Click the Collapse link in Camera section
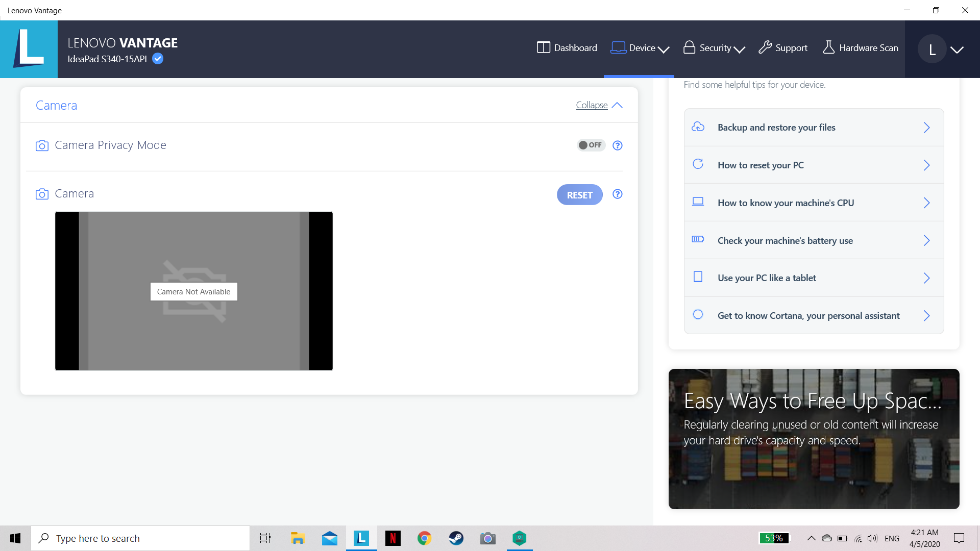Viewport: 980px width, 551px height. point(592,105)
